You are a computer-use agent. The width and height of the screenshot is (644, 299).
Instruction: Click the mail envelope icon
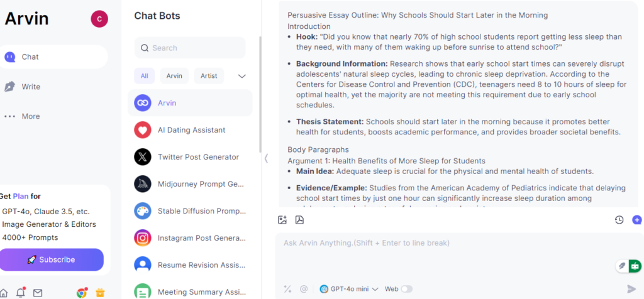(38, 293)
